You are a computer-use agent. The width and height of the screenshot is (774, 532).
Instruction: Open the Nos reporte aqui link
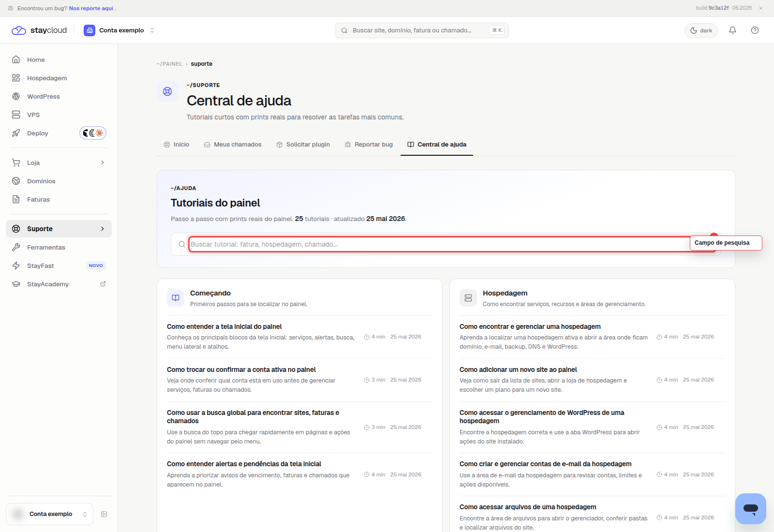tap(91, 8)
